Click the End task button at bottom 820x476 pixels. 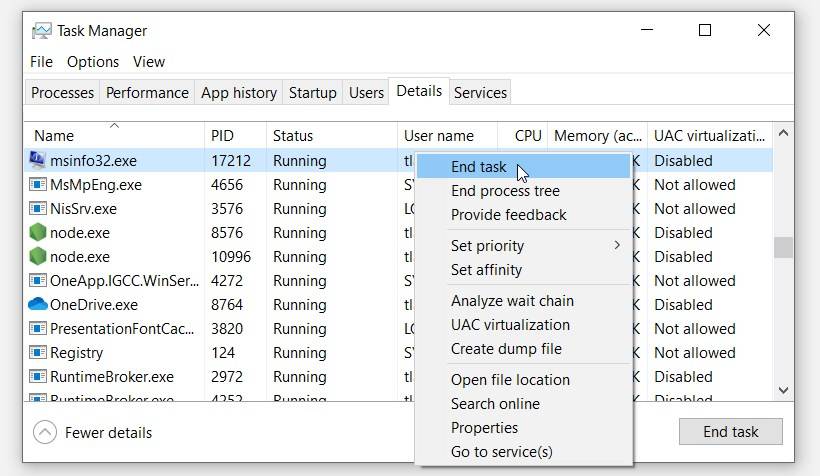(731, 432)
